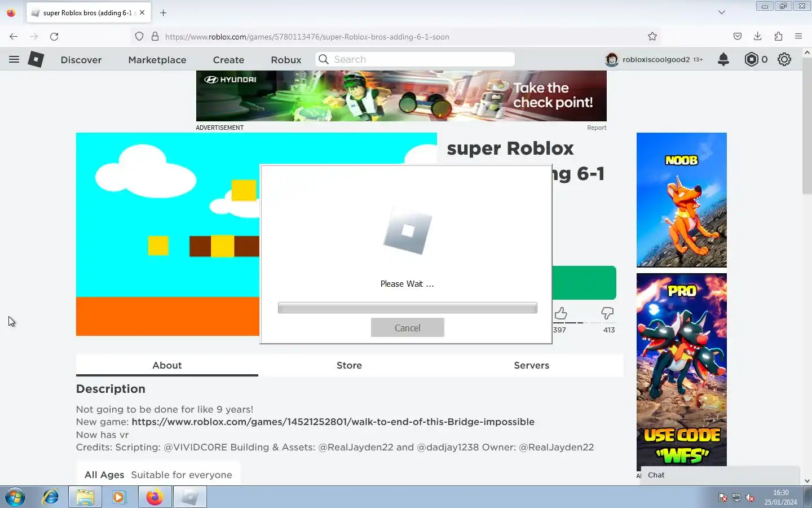The height and width of the screenshot is (508, 812).
Task: Open the Firefox application menu
Action: pyautogui.click(x=798, y=36)
